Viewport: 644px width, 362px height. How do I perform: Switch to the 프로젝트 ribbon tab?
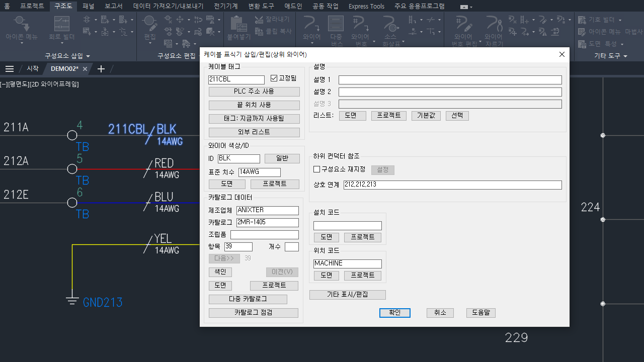(x=32, y=6)
